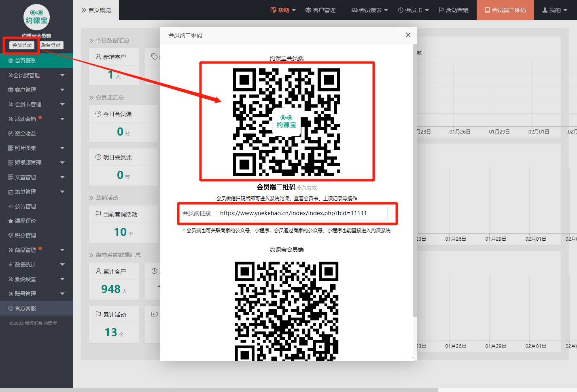
Task: Close the 会员端二维码 dialog
Action: point(408,35)
